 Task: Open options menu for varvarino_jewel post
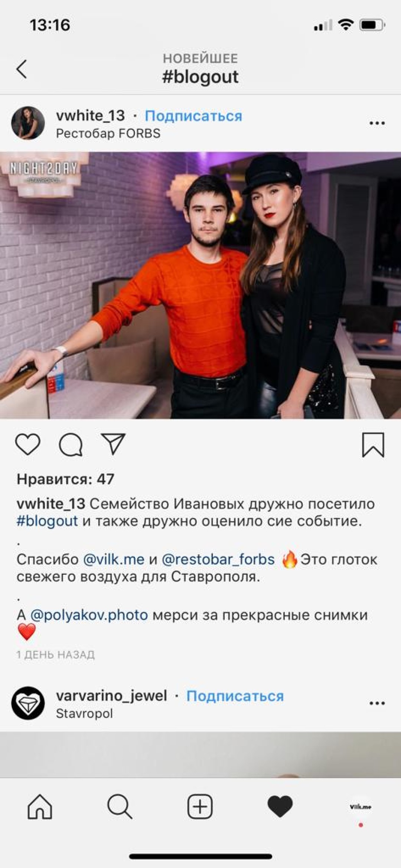(x=377, y=703)
